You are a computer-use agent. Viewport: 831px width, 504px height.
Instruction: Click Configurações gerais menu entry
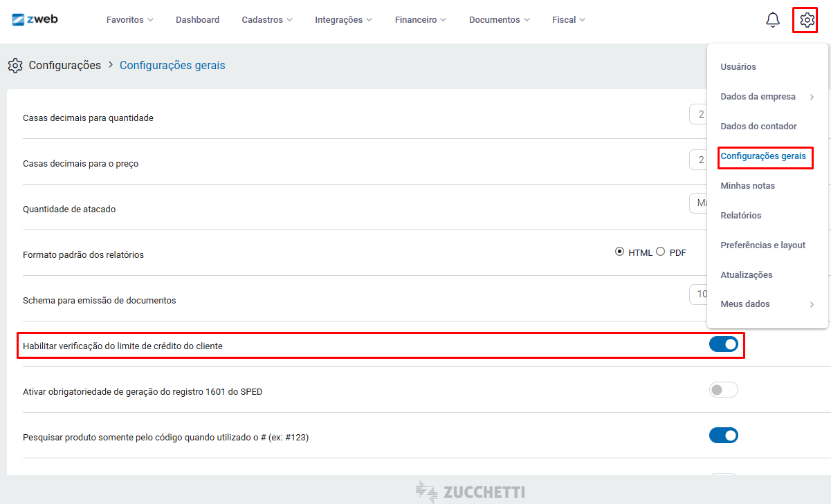pos(763,156)
